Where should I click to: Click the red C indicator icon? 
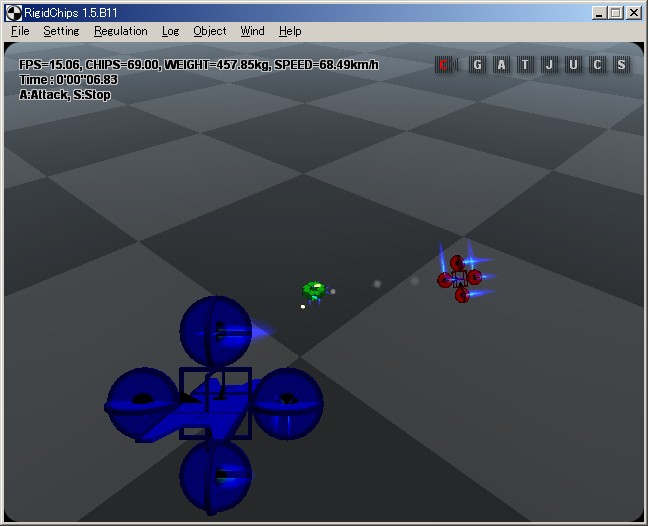[446, 65]
